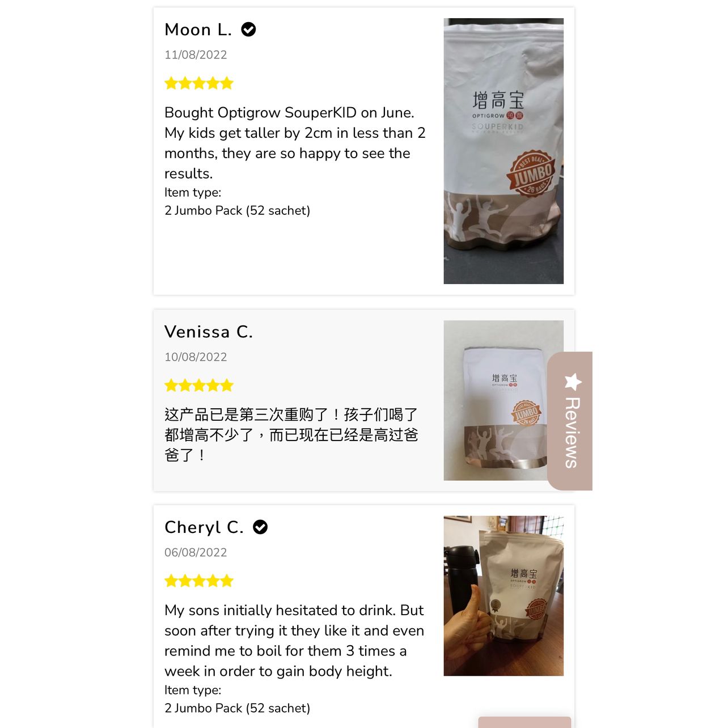Click verified badge next to Moon L.
The height and width of the screenshot is (728, 728).
pos(248,29)
